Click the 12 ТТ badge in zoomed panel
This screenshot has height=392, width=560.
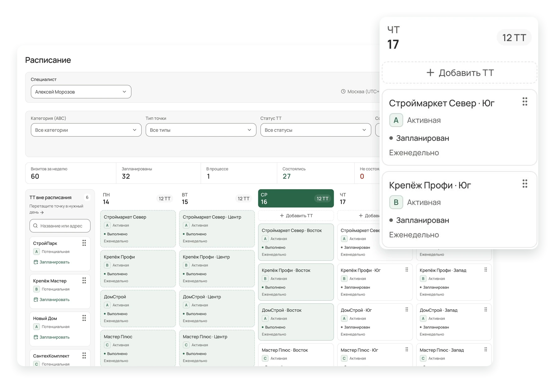tap(514, 38)
